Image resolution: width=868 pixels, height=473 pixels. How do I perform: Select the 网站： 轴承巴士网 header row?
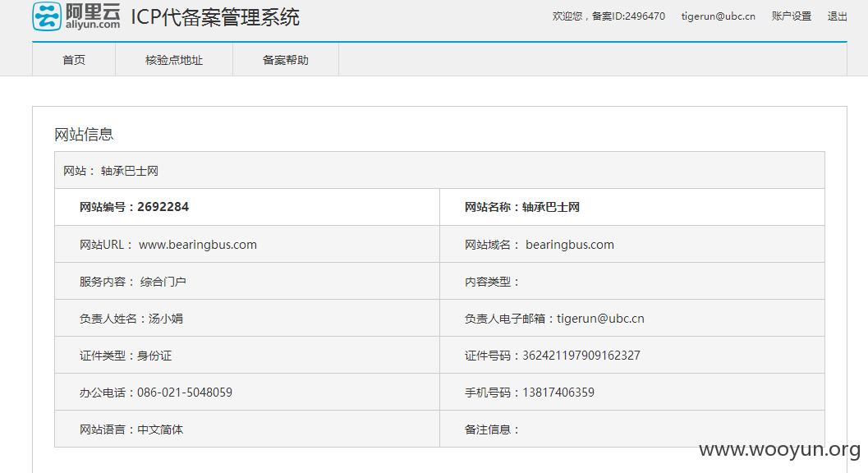click(x=439, y=170)
